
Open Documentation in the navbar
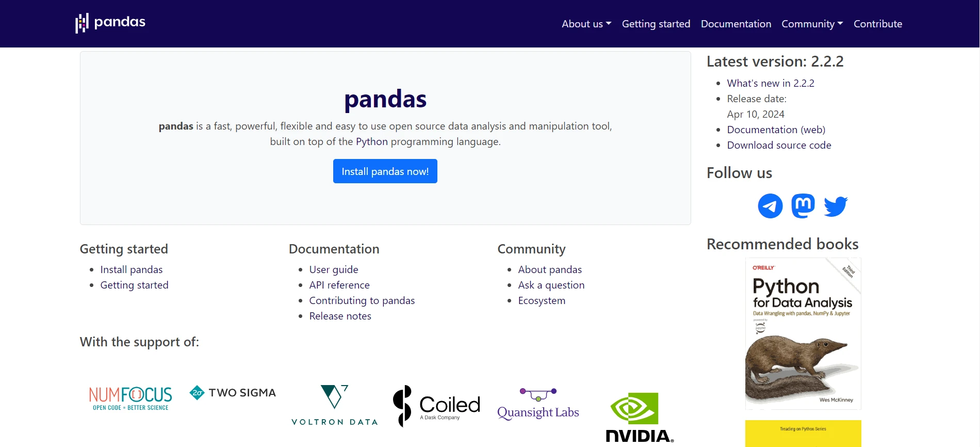[x=736, y=24]
